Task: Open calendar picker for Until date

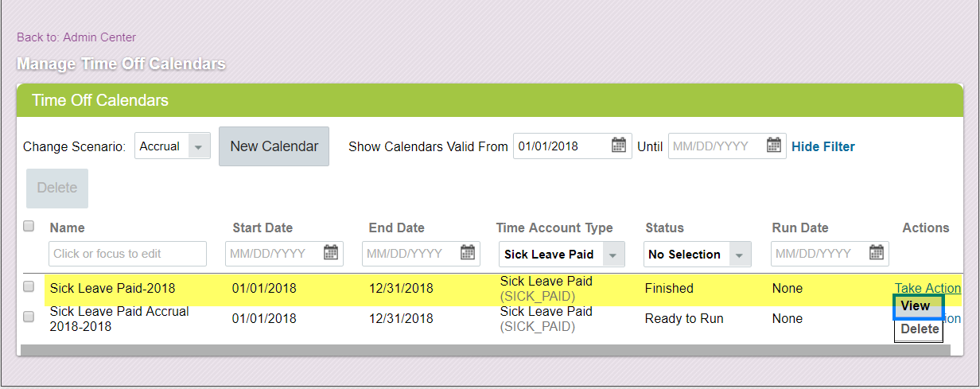Action: (774, 146)
